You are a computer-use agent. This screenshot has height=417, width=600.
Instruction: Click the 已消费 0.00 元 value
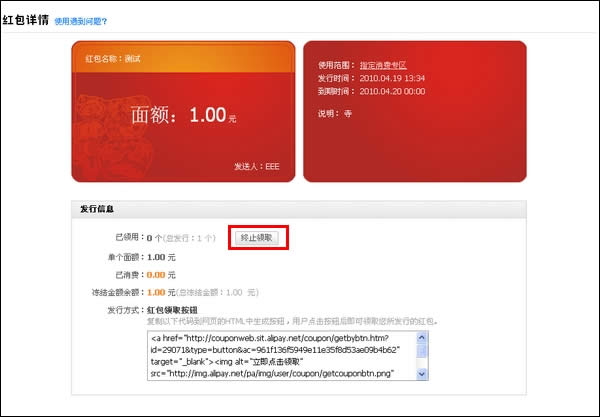point(161,275)
